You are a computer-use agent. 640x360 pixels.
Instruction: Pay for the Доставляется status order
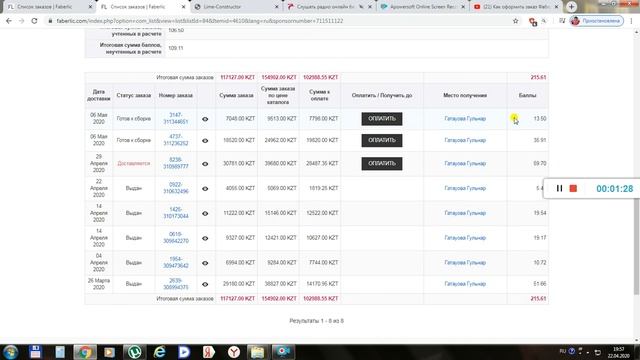(382, 164)
